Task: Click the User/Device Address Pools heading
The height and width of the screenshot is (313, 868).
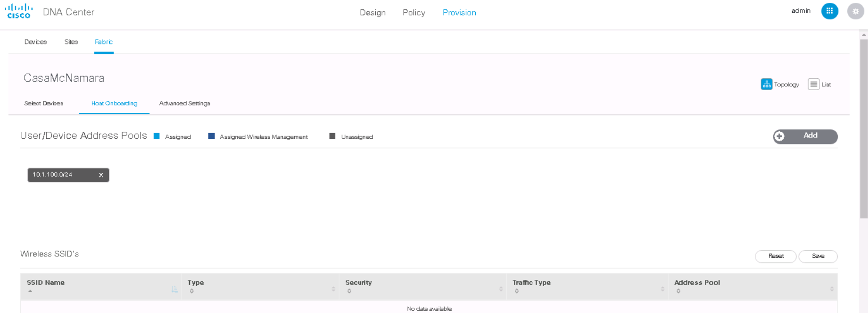Action: tap(83, 135)
